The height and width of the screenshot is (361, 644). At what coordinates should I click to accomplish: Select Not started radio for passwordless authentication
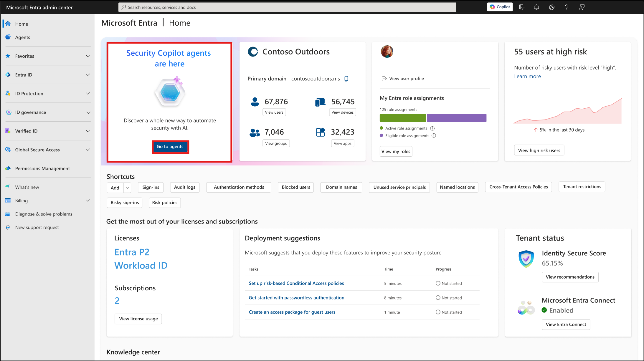click(438, 298)
